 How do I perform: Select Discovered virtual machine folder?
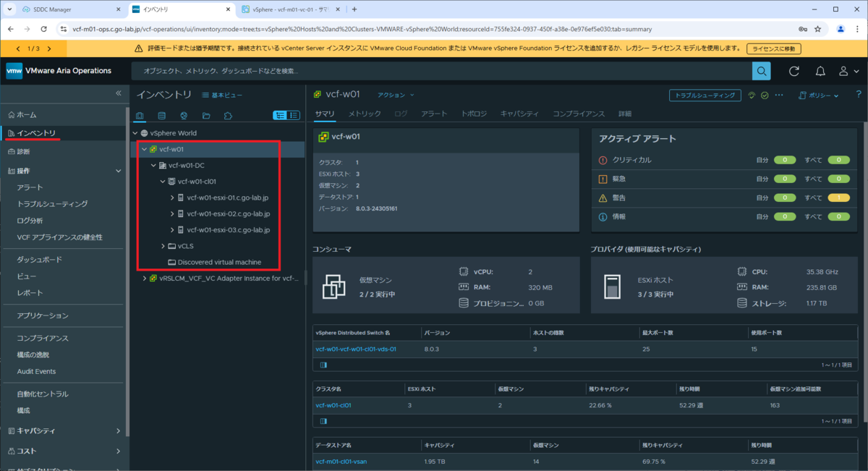click(219, 262)
